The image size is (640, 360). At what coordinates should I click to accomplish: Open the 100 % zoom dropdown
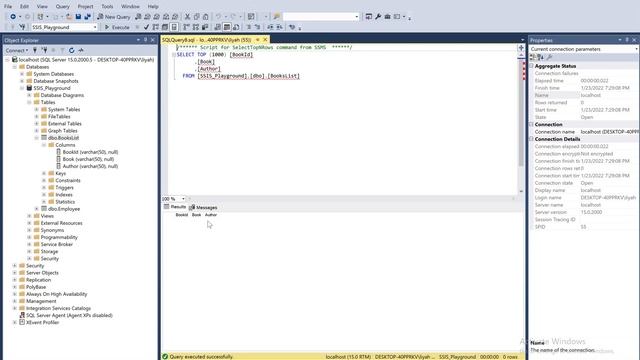tap(183, 199)
